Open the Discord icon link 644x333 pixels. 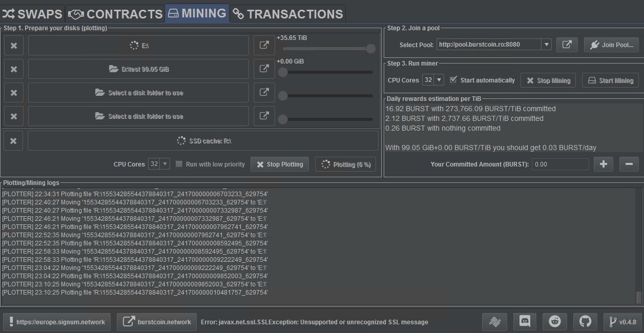pos(525,322)
